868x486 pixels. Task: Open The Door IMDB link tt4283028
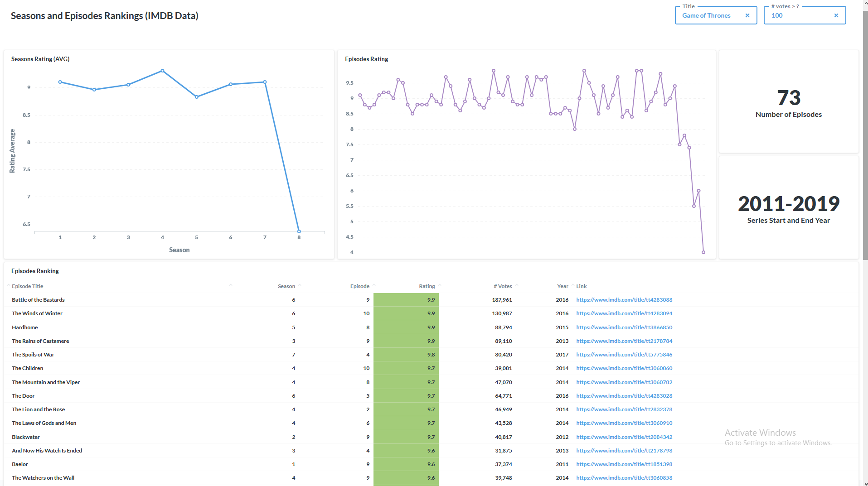[x=624, y=396]
